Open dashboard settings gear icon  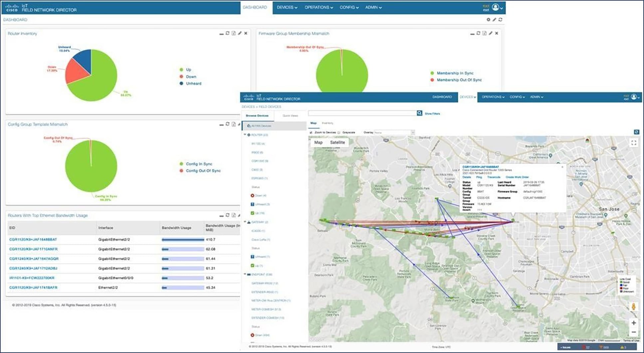tap(488, 20)
